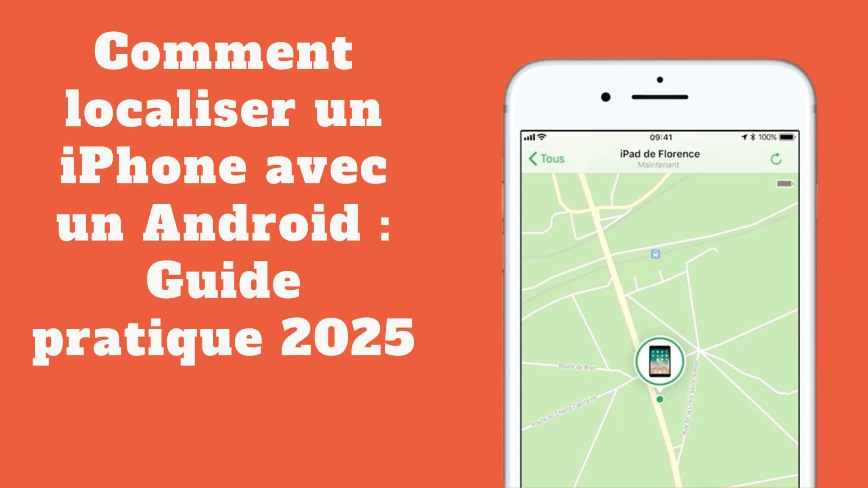This screenshot has width=868, height=488.
Task: Click the refresh icon on iPad de Florence
Action: pyautogui.click(x=776, y=158)
